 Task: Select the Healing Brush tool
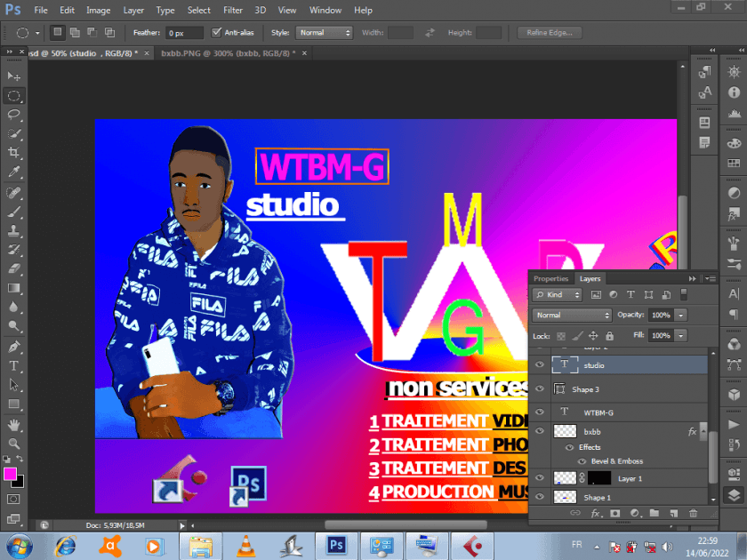(x=14, y=193)
